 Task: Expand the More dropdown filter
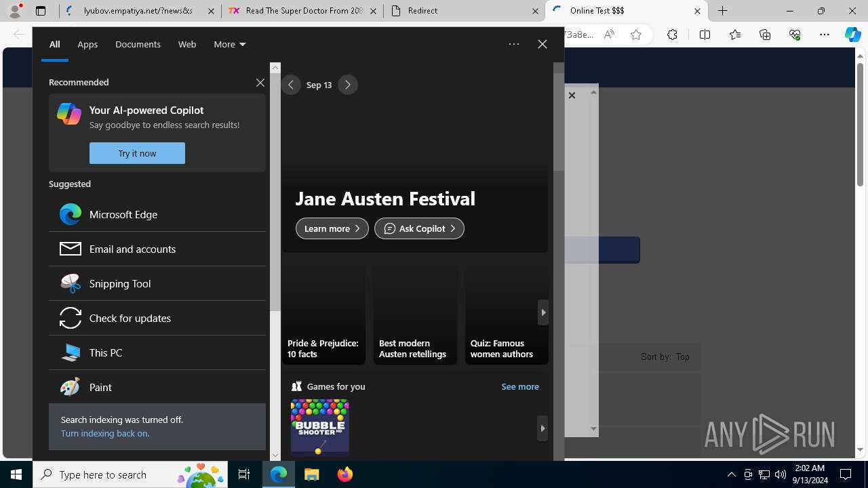pyautogui.click(x=229, y=44)
